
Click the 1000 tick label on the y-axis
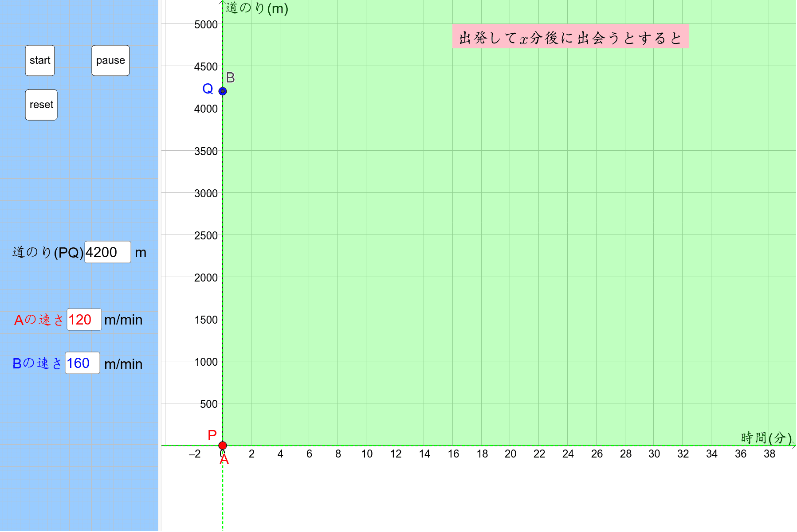(206, 362)
